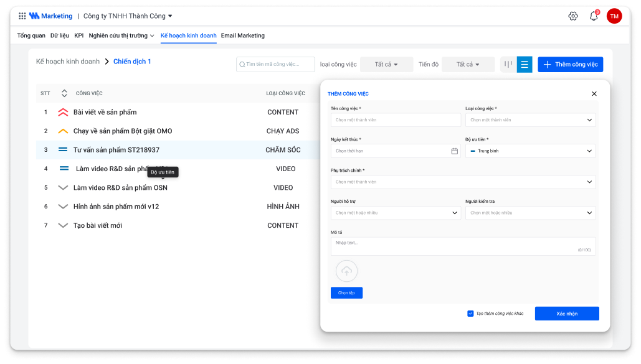Uncheck the Tạo thêm công việc khác checkbox
This screenshot has height=364, width=641.
[470, 314]
